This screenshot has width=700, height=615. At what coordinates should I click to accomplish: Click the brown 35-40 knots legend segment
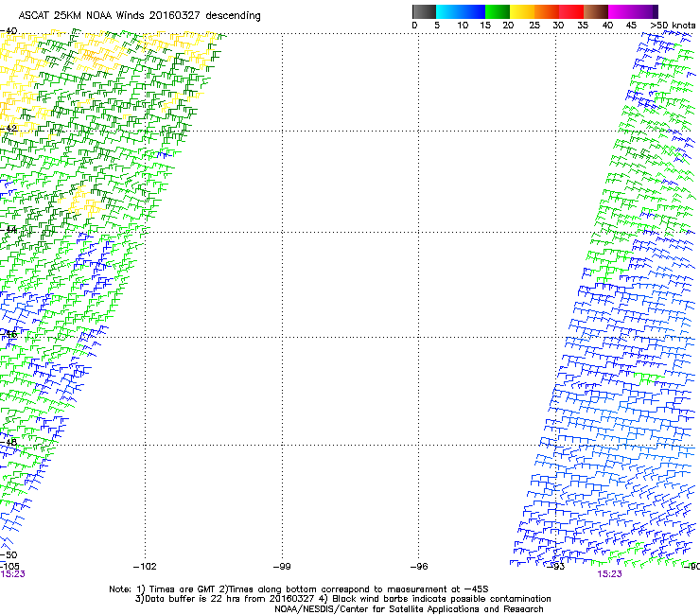(x=596, y=11)
